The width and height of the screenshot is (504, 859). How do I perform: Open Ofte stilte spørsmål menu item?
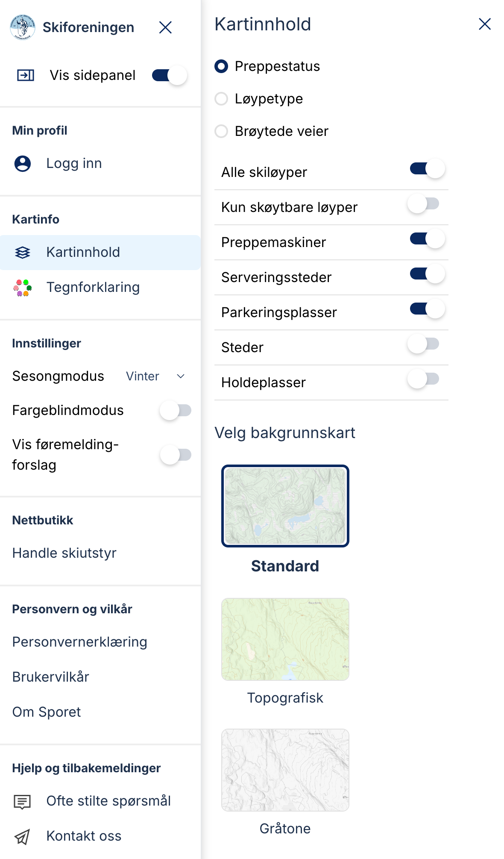tap(108, 801)
